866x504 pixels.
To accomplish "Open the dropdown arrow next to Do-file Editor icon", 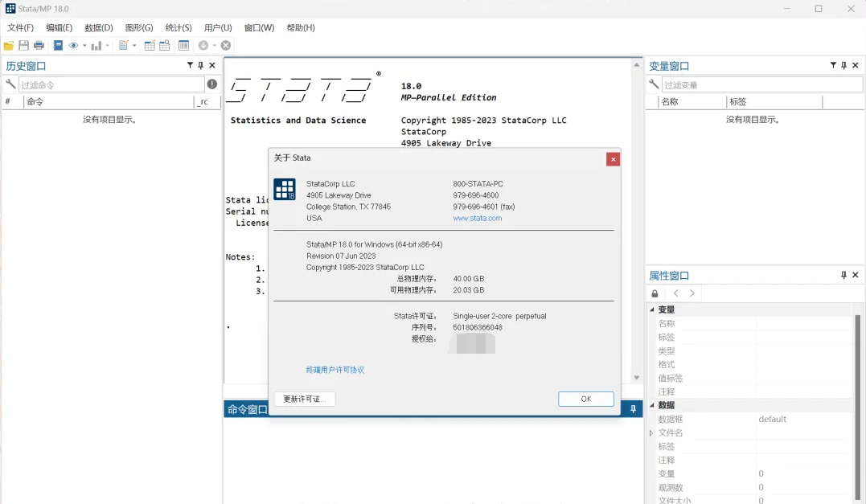I will [x=134, y=46].
